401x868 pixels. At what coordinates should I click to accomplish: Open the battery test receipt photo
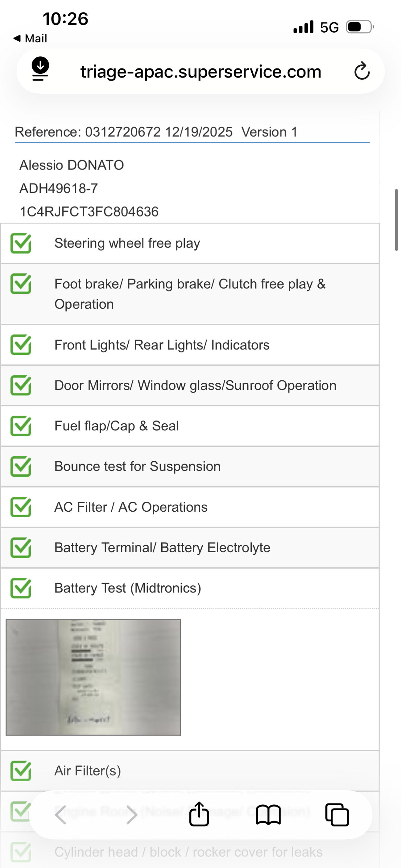[x=93, y=677]
